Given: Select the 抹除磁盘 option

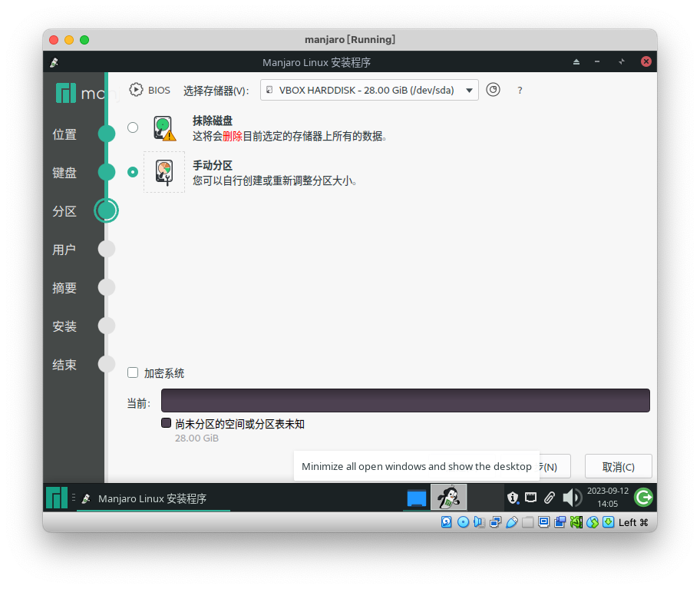Looking at the screenshot, I should [132, 127].
